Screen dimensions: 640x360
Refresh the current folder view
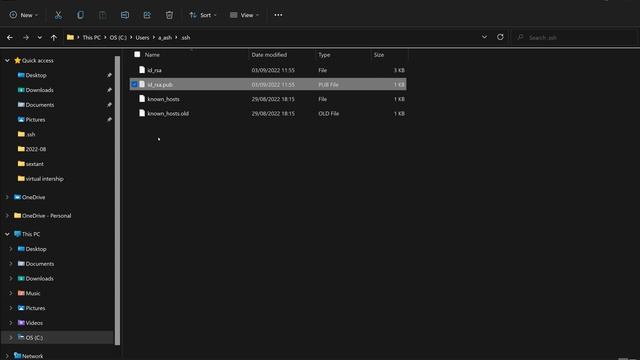pos(500,37)
